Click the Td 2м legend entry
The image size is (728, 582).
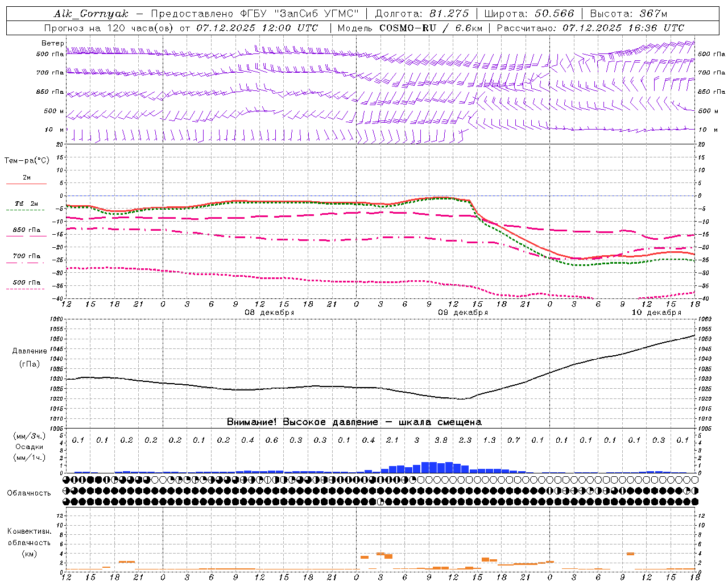[26, 203]
